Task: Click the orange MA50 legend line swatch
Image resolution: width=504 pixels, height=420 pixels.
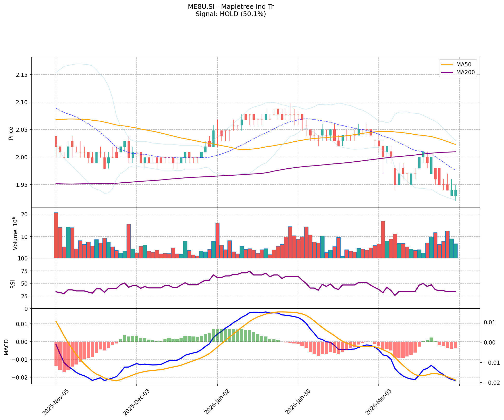Action: [447, 64]
